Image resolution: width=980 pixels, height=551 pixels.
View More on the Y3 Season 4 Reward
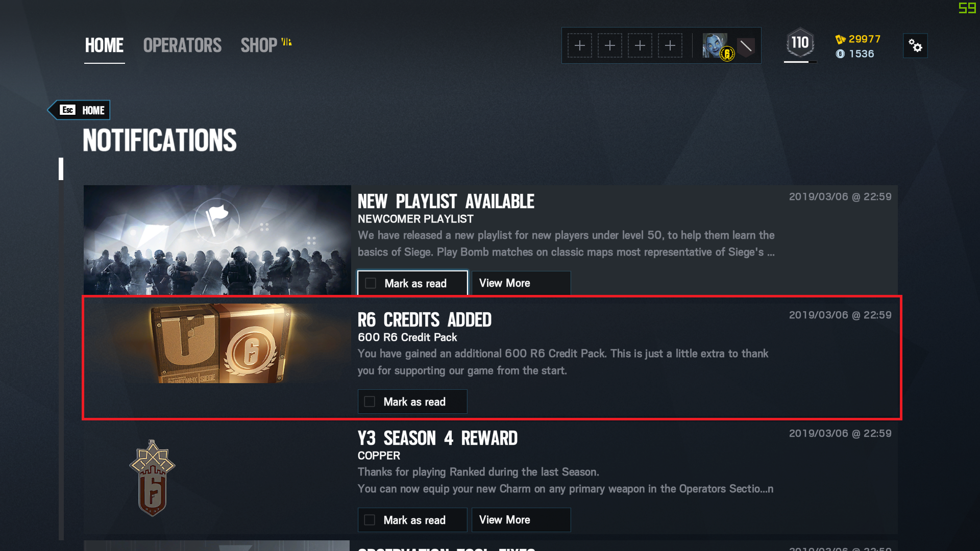521,520
